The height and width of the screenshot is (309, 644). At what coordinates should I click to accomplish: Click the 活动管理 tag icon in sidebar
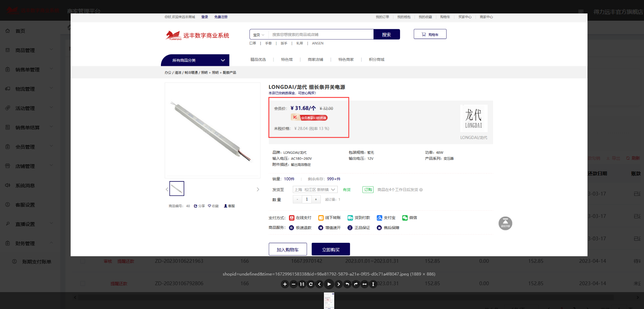[8, 108]
